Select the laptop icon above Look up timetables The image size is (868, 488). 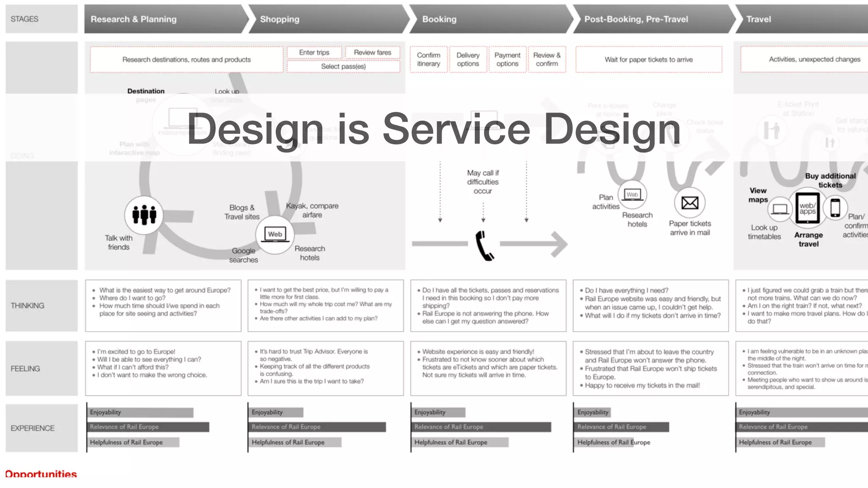point(780,209)
